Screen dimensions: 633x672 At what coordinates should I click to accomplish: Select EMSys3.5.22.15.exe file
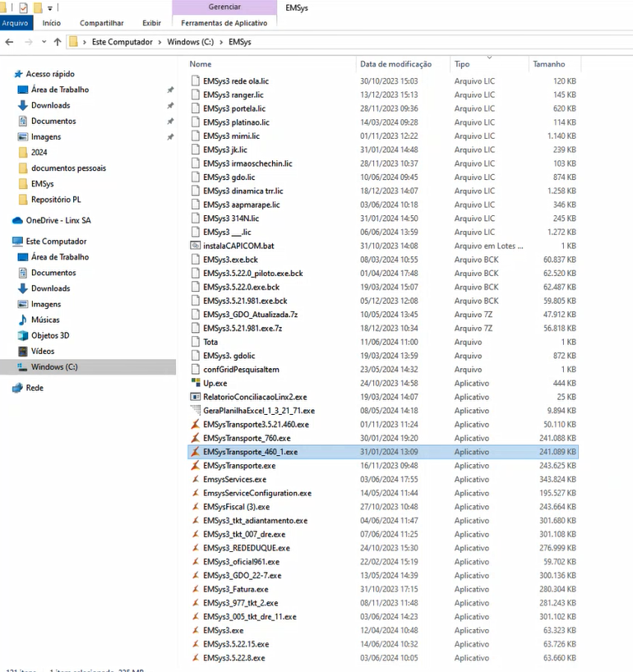pos(236,644)
